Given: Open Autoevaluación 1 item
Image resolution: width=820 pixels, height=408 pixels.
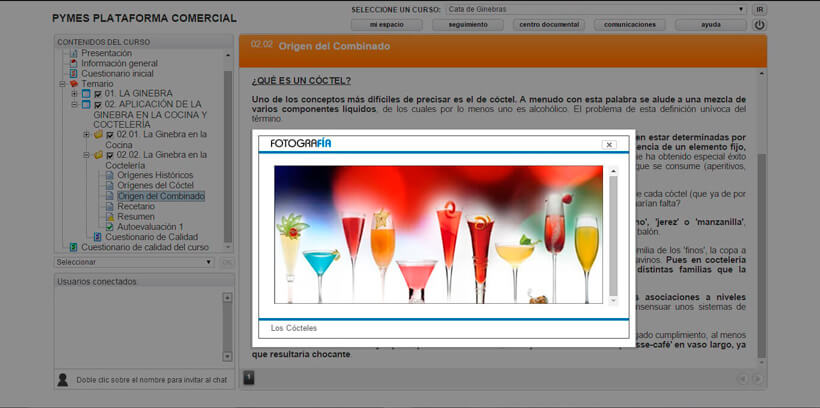Looking at the screenshot, I should (150, 227).
